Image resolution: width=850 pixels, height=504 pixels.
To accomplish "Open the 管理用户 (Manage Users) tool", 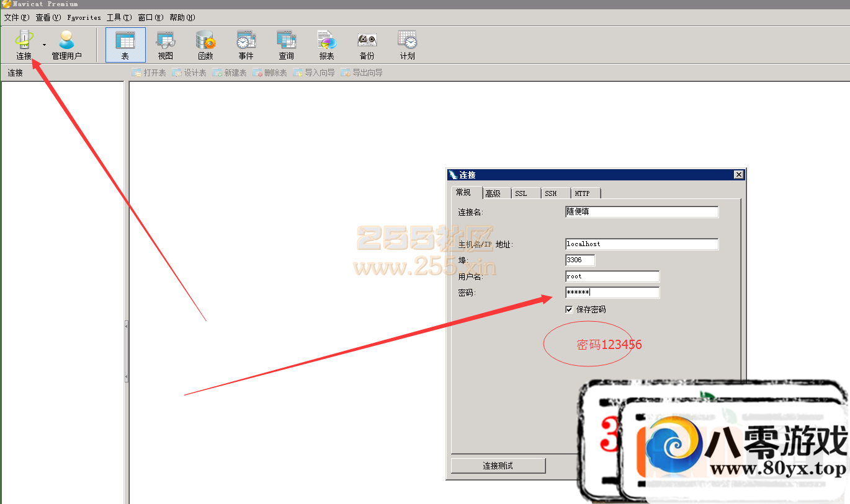I will click(x=66, y=45).
